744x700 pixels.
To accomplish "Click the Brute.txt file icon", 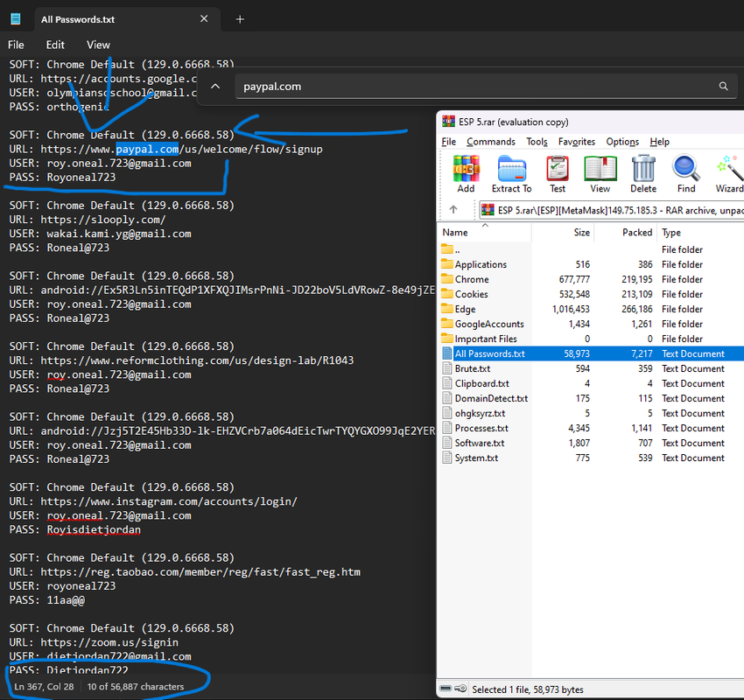I will pyautogui.click(x=447, y=368).
